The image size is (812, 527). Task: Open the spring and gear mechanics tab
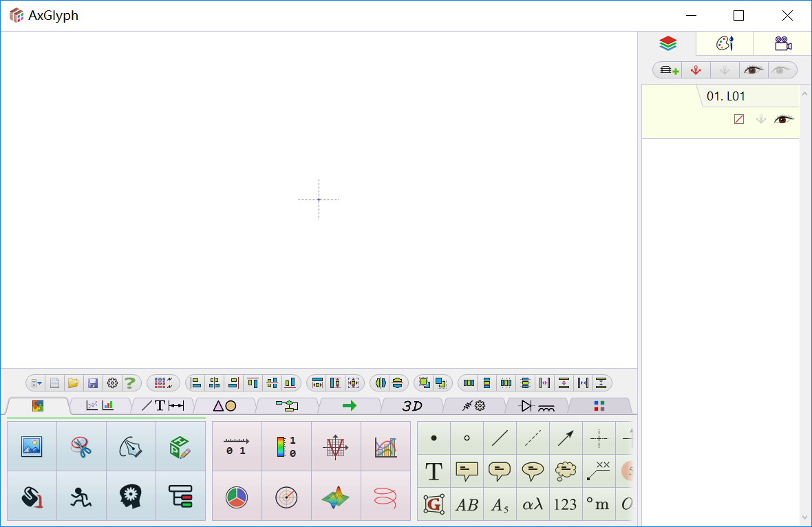[474, 406]
